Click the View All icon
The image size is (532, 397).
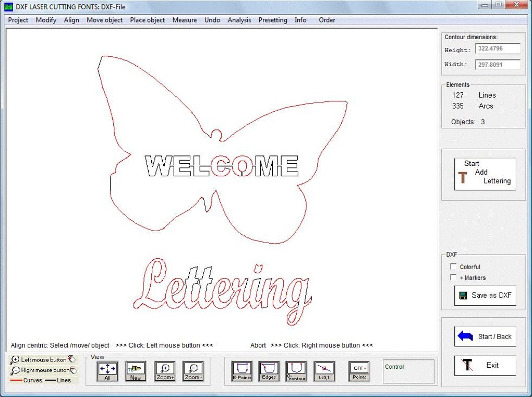(107, 371)
